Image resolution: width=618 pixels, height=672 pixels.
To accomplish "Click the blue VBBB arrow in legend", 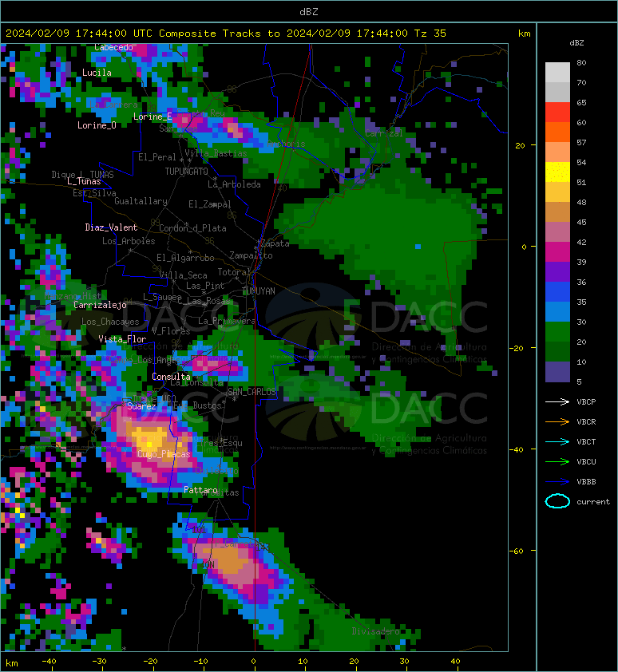I will point(557,482).
